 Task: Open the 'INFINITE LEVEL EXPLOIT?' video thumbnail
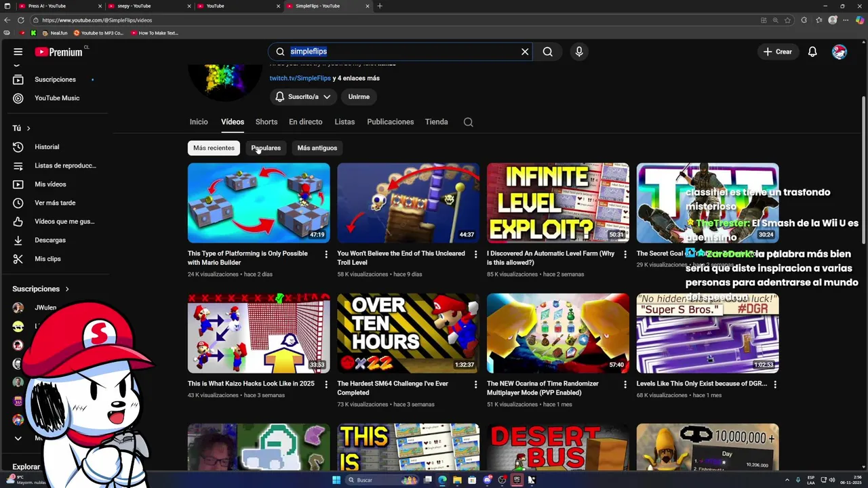(558, 203)
